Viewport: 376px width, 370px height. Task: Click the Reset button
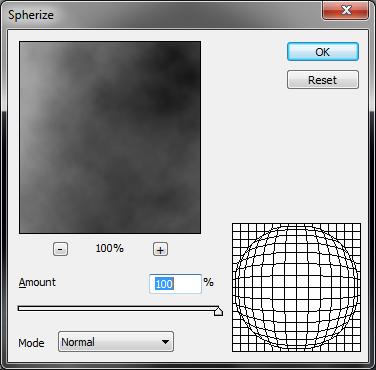323,80
